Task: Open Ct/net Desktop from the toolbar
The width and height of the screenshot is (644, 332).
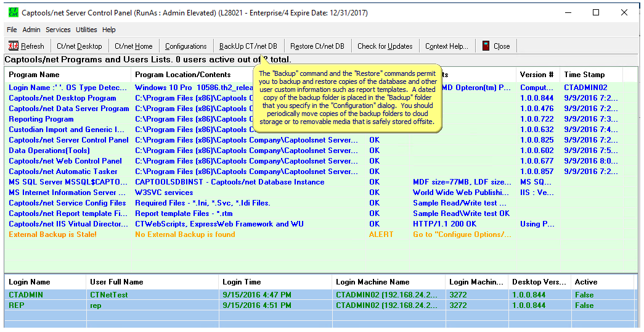Action: (x=79, y=46)
